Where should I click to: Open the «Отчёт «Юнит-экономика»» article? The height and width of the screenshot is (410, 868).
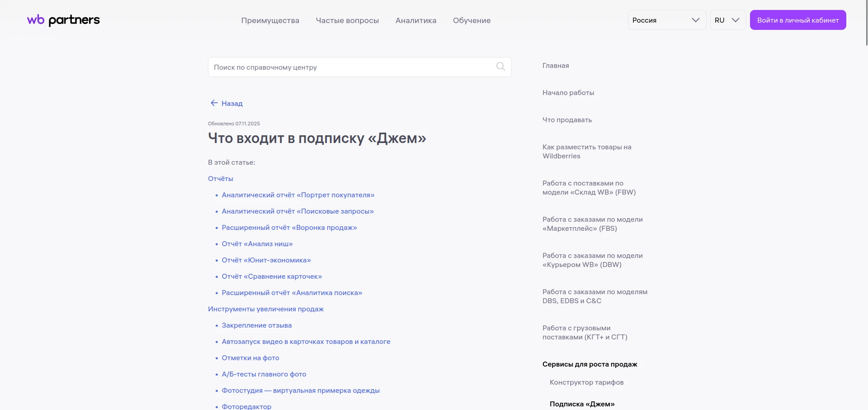coord(266,260)
